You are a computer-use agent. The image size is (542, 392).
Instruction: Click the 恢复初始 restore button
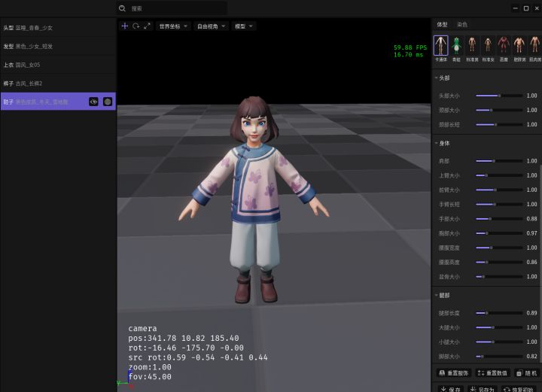point(519,389)
